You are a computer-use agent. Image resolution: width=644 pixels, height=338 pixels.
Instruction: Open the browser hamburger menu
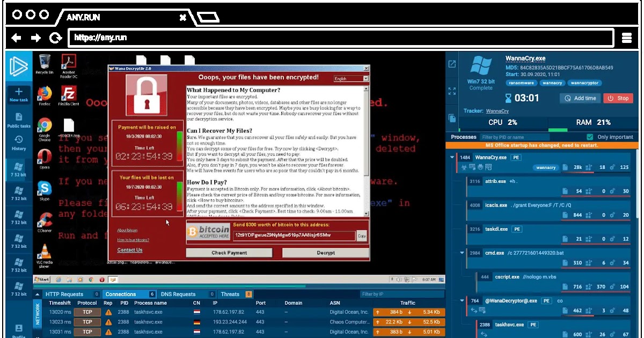(x=626, y=38)
